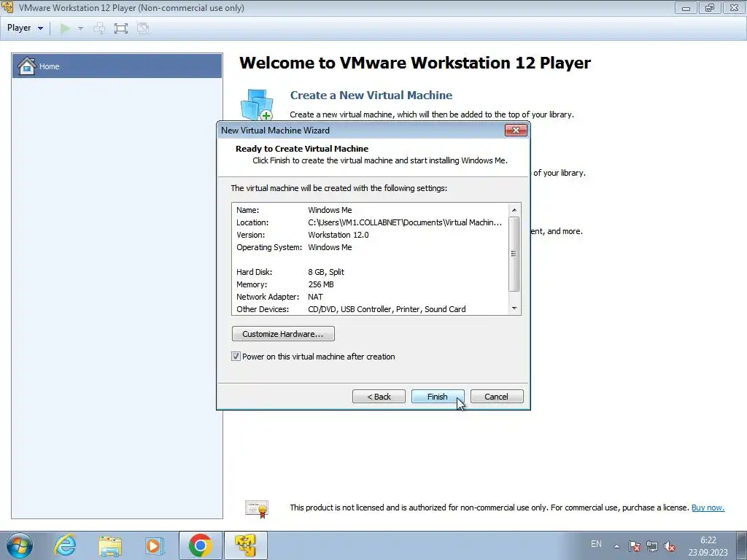The width and height of the screenshot is (747, 560).
Task: Open the Create a New Virtual Machine link
Action: pyautogui.click(x=371, y=96)
